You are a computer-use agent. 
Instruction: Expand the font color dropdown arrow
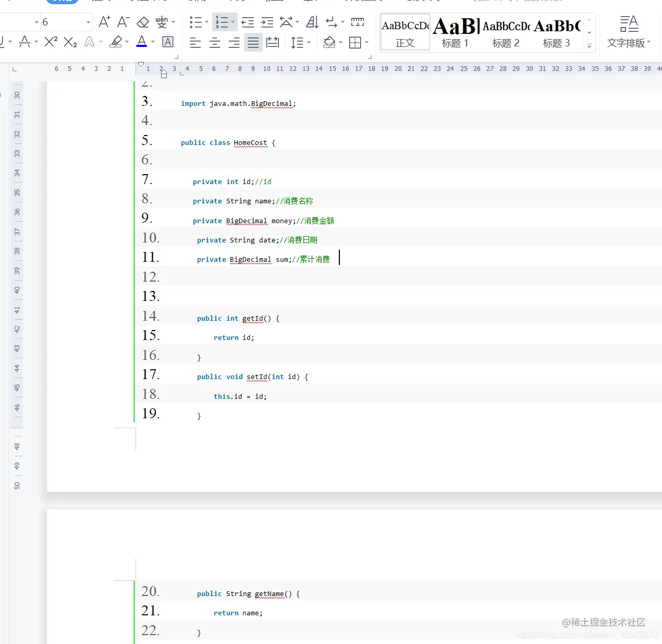pos(153,42)
